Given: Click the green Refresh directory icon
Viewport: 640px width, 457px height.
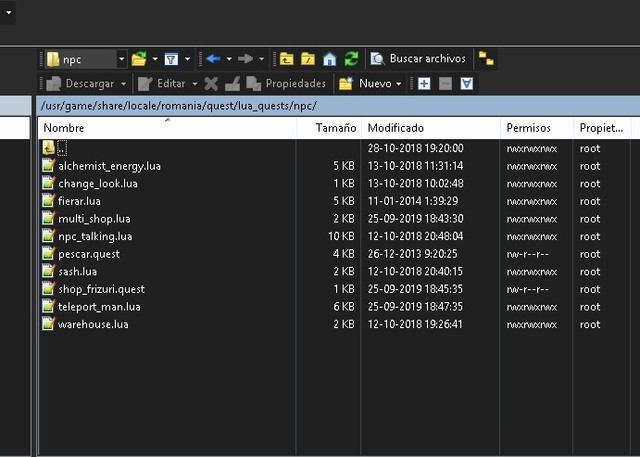Looking at the screenshot, I should point(351,59).
